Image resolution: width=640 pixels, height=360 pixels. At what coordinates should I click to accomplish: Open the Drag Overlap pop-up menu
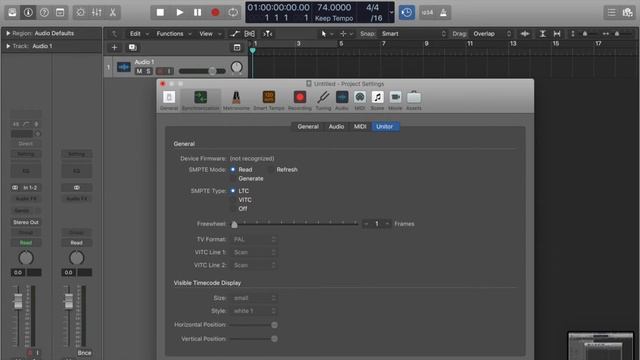point(492,33)
